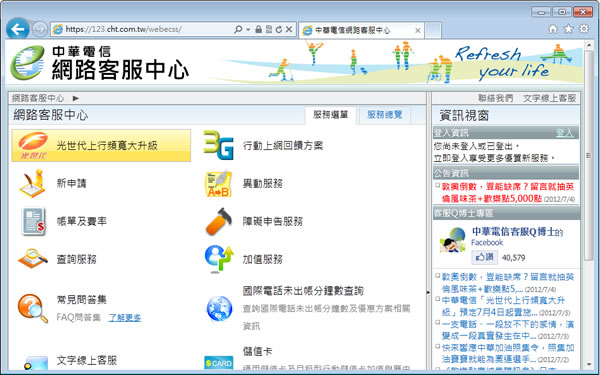The image size is (600, 375).
Task: Open 常見問答集 heading
Action: pyautogui.click(x=82, y=299)
